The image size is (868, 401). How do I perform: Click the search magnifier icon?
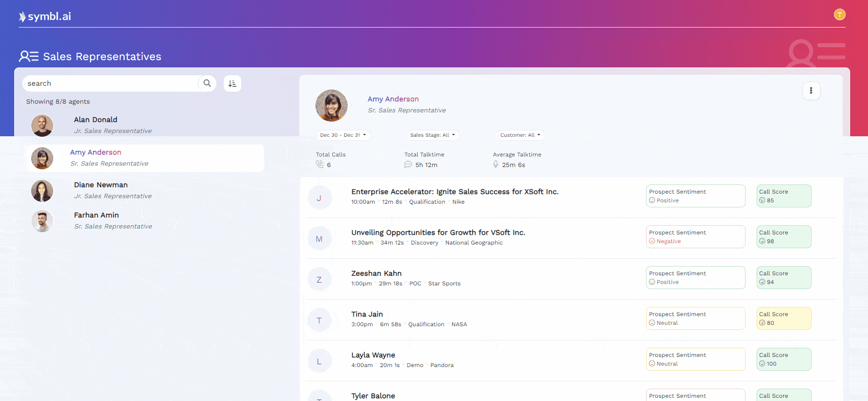207,83
